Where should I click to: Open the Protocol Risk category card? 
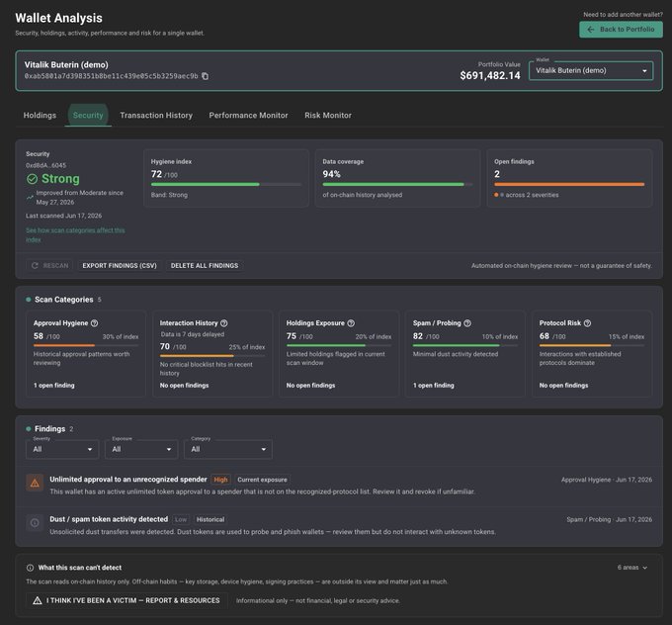coord(592,354)
